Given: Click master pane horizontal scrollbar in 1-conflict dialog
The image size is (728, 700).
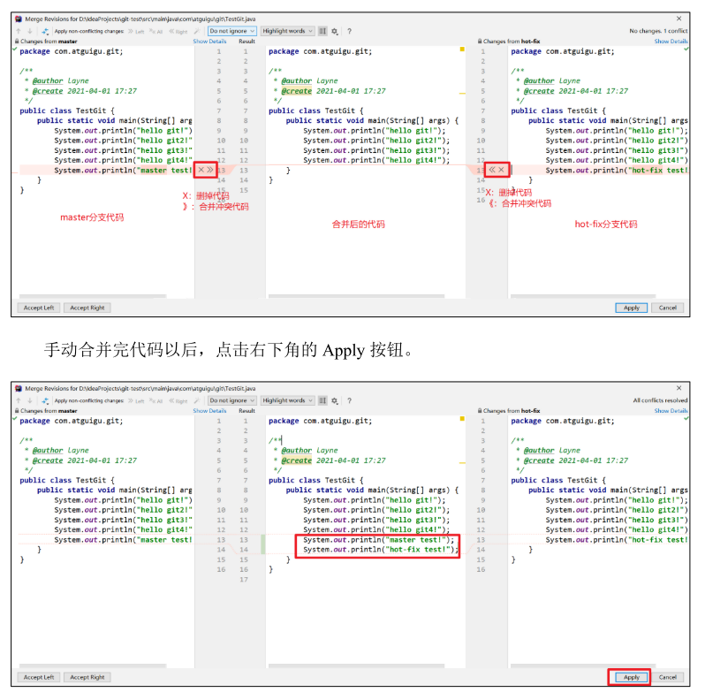Looking at the screenshot, I should pyautogui.click(x=93, y=296).
